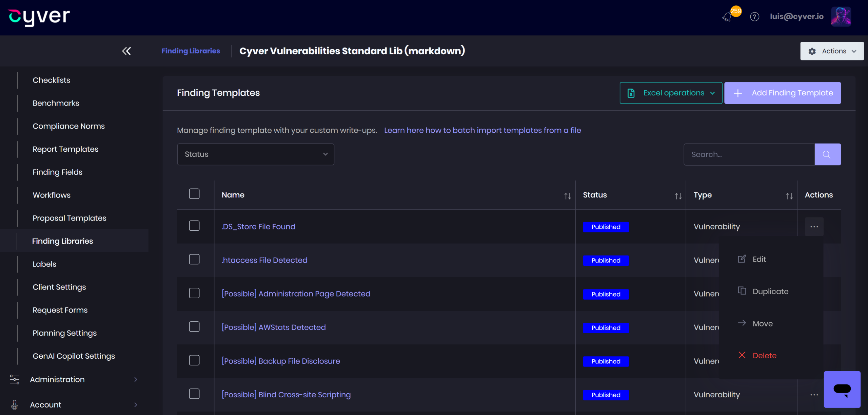
Task: Open row menu for Blind Cross-site Scripting
Action: [814, 395]
